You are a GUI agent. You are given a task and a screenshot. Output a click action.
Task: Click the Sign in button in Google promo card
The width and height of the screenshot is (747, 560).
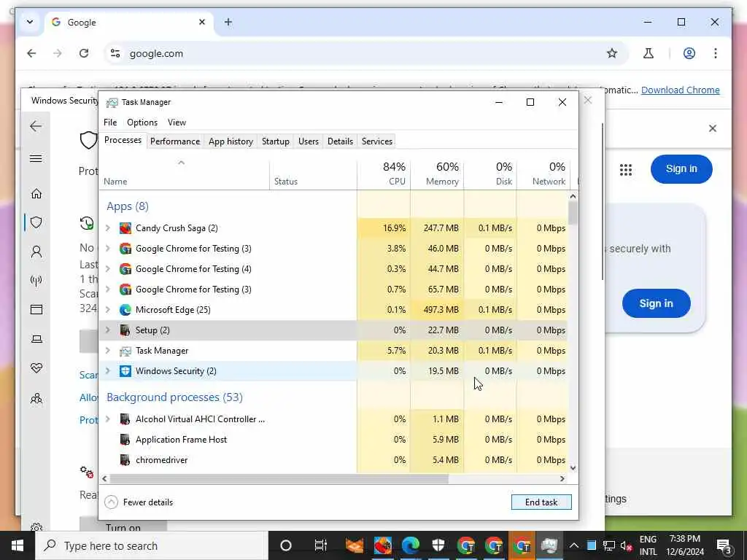656,303
